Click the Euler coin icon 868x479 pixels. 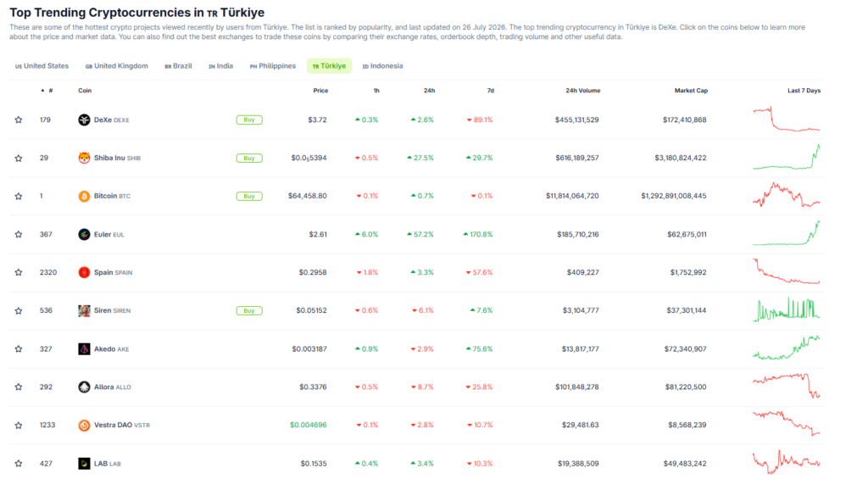(84, 234)
